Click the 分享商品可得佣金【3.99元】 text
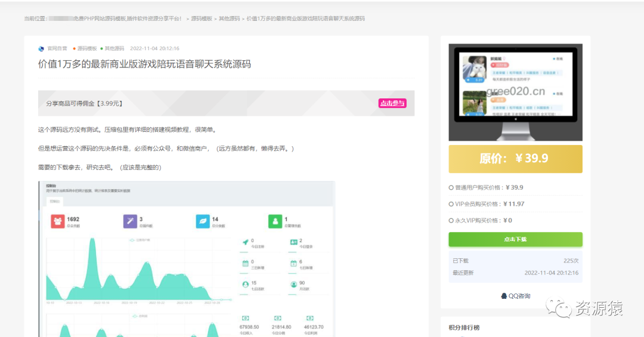 click(x=85, y=104)
